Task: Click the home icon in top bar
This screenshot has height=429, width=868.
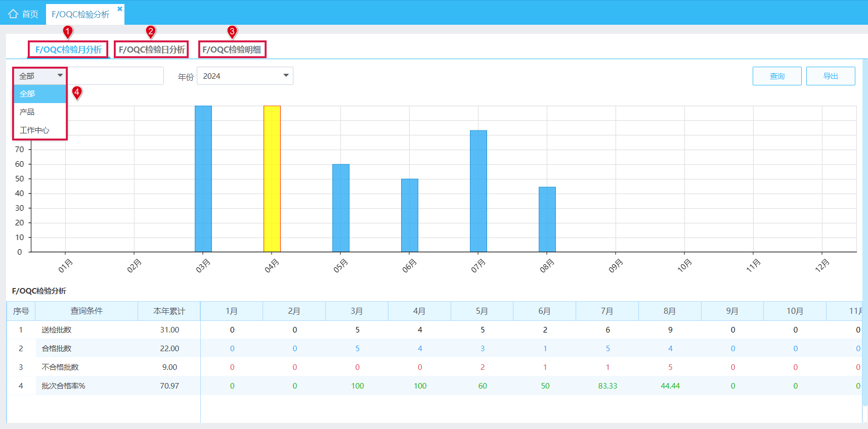Action: coord(13,14)
